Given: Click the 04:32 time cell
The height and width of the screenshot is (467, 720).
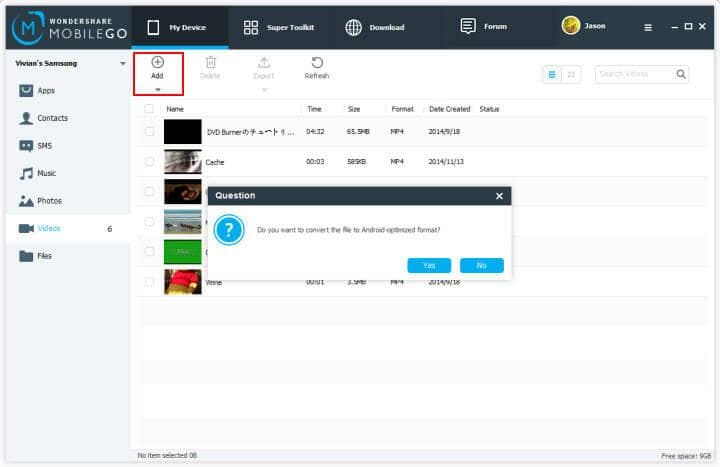Looking at the screenshot, I should point(315,131).
